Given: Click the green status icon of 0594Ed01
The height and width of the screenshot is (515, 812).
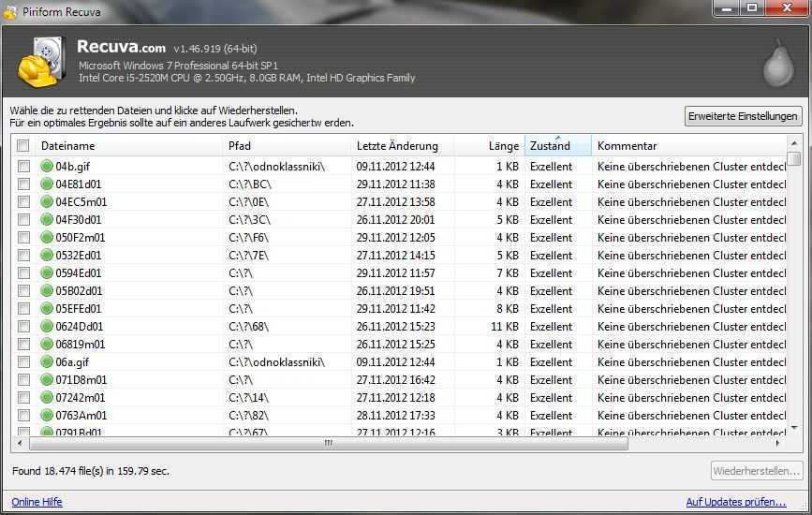Looking at the screenshot, I should click(47, 272).
